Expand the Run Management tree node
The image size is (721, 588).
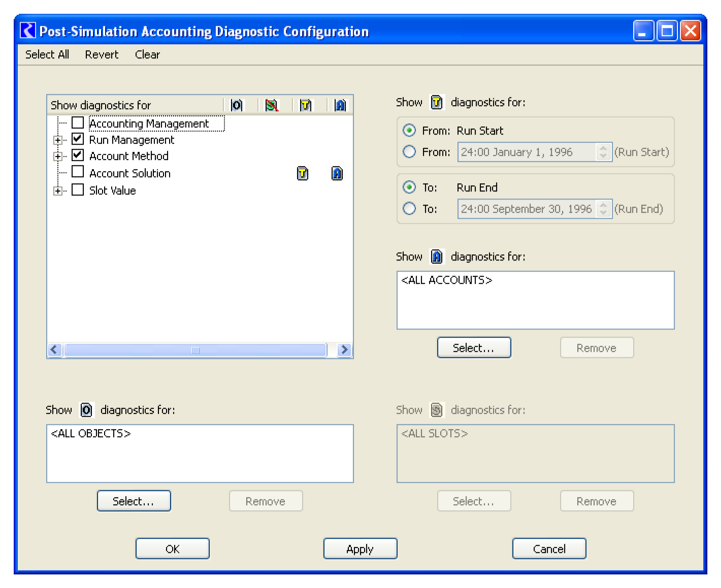coord(58,140)
